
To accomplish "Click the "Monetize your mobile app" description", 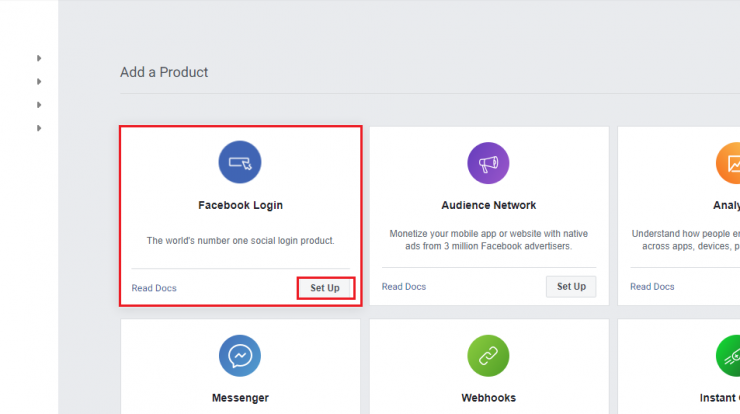I will click(488, 240).
